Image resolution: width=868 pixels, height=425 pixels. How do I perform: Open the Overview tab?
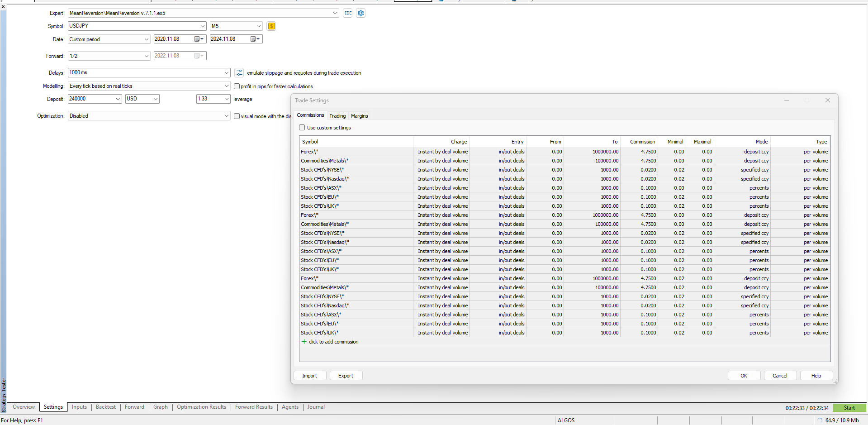click(x=24, y=407)
